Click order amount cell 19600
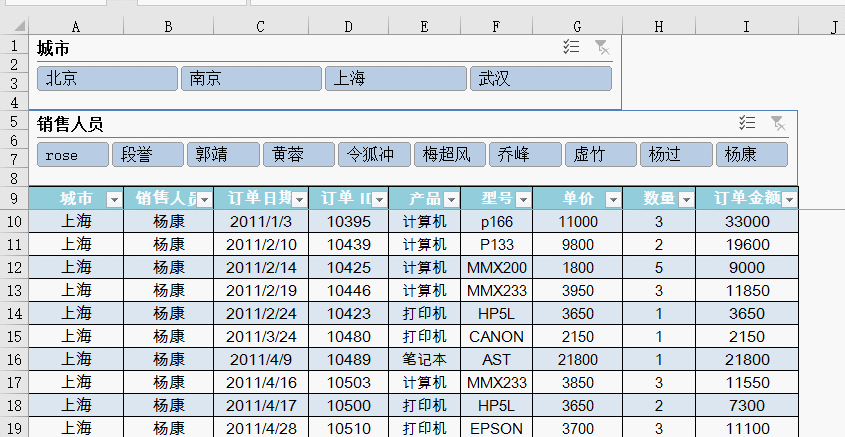Screen dimensions: 845x437 (x=747, y=245)
